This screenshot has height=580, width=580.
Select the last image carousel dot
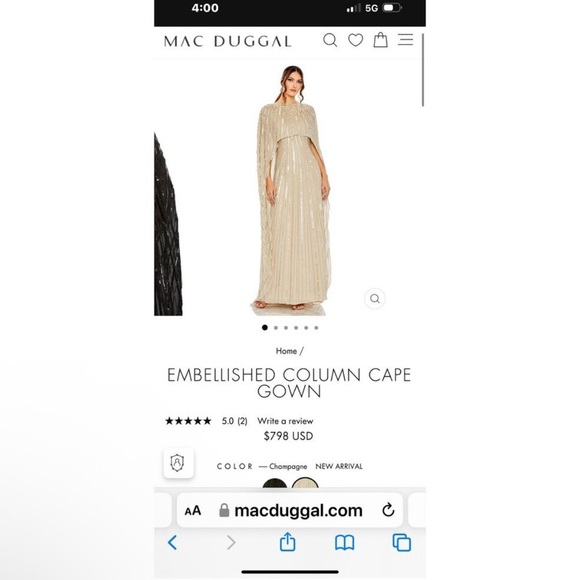[x=316, y=328]
